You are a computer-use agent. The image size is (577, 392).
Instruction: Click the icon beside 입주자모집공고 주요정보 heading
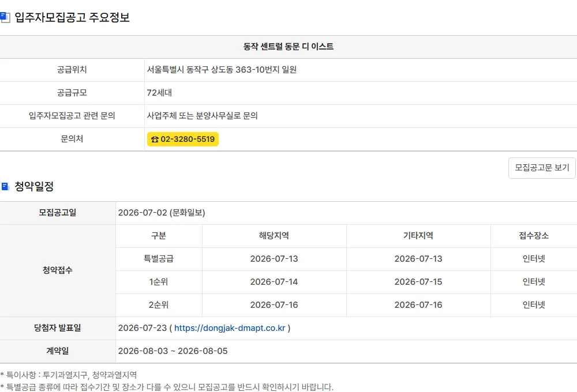5,17
